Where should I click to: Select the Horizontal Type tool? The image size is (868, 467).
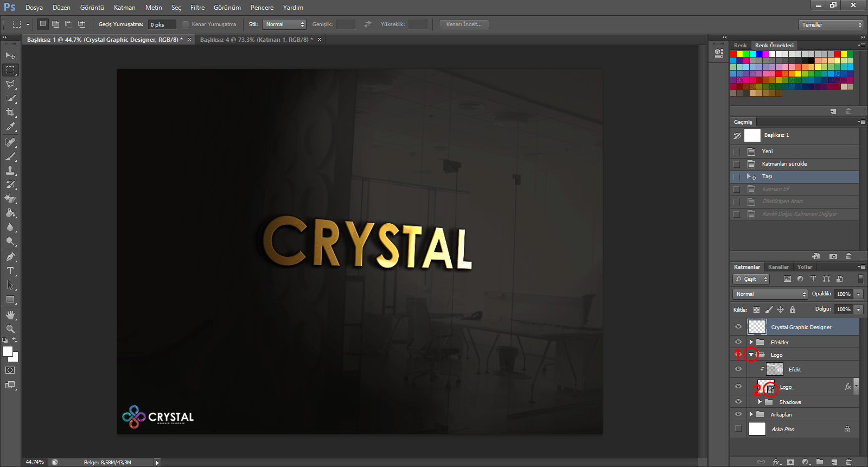10,271
